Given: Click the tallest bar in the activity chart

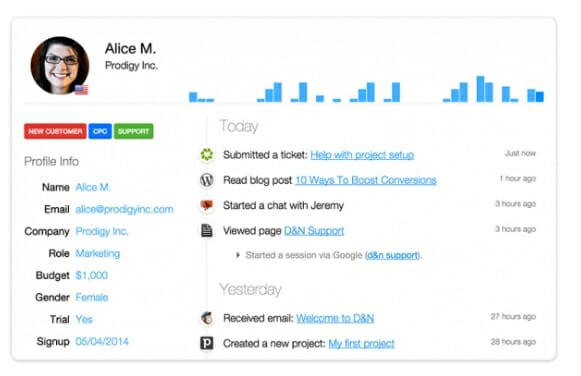Looking at the screenshot, I should (x=480, y=89).
